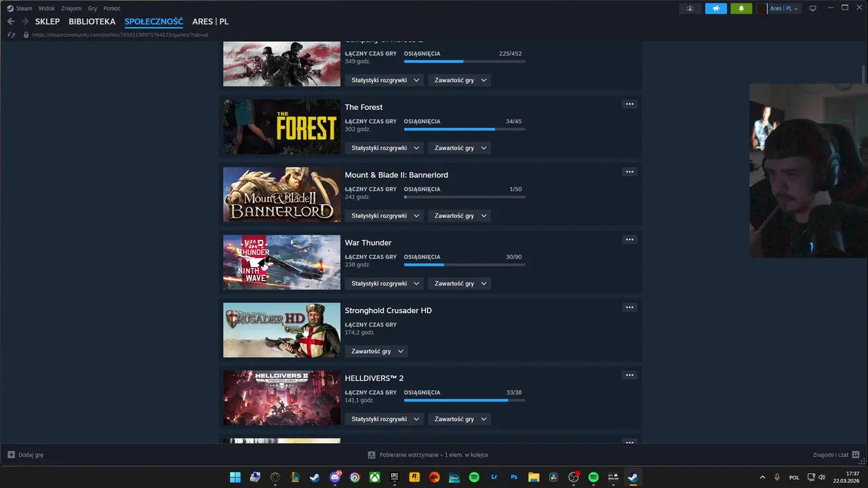
Task: Open the Znajomi i czat chat icon
Action: click(856, 455)
